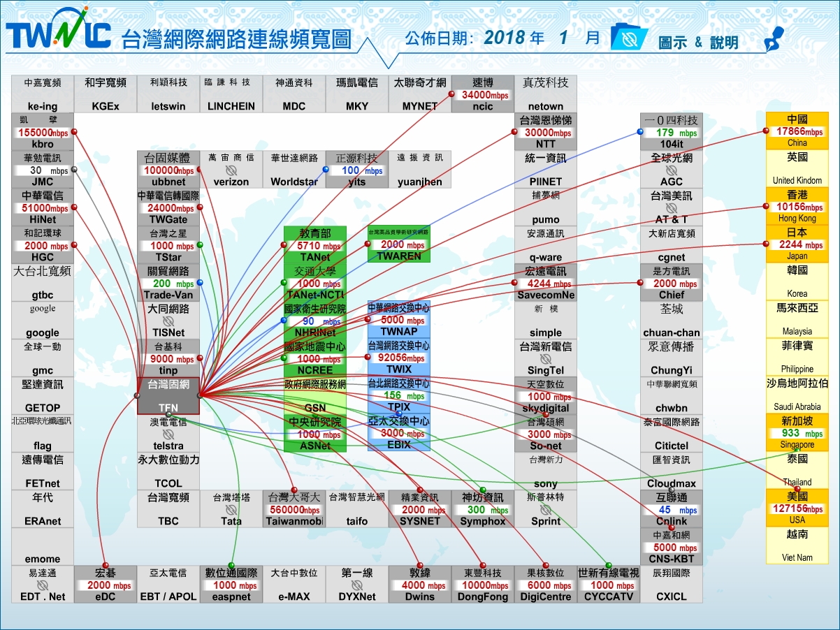Screen dimensions: 840x630
Task: Select the 宏碁 eDC box
Action: point(106,584)
